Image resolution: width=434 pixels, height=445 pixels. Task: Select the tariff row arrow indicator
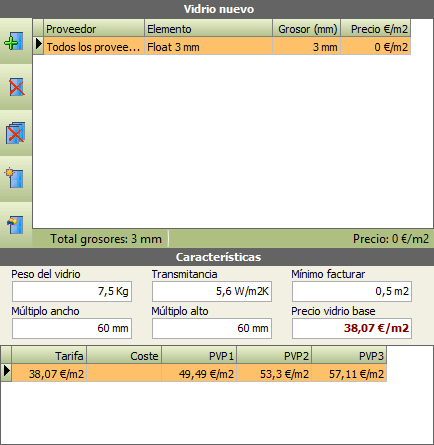(x=6, y=372)
